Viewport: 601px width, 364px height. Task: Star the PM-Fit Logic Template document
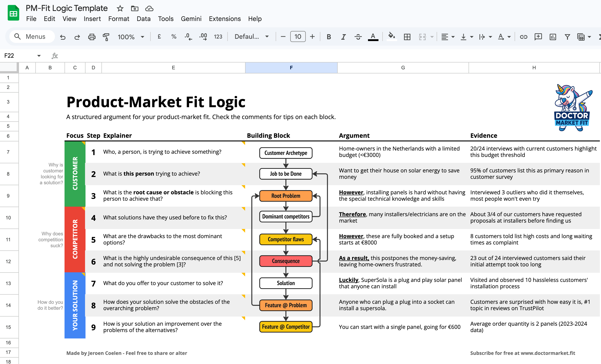point(120,8)
